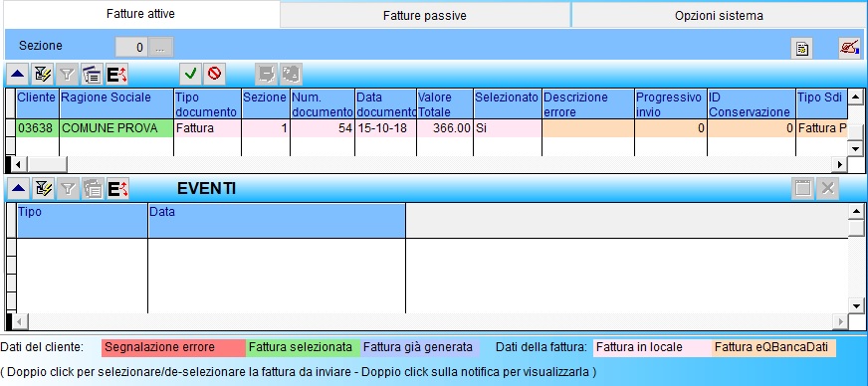Click EVENTI grid vertical scrollbar up arrow

[x=855, y=211]
